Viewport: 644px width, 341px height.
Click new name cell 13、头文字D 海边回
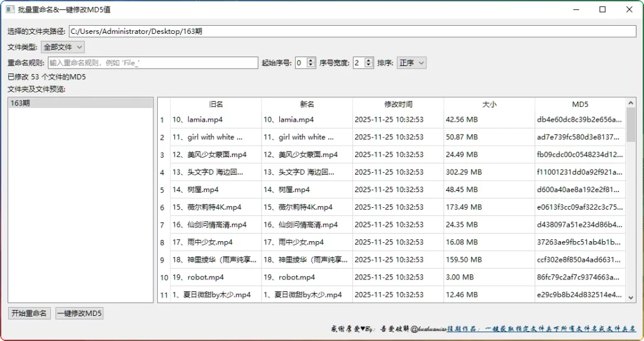pos(307,172)
